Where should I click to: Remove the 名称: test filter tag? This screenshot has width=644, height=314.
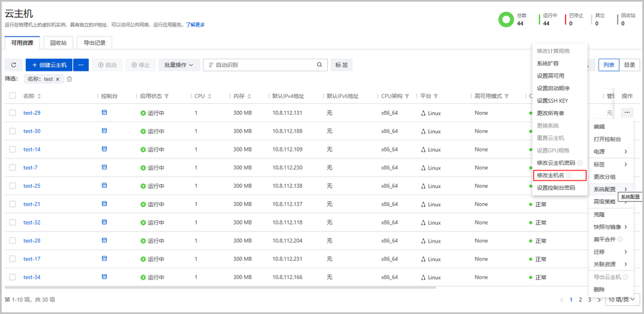[x=58, y=79]
